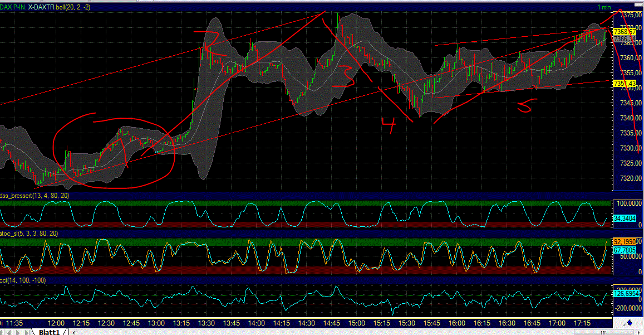Toggle the yellow stochastic value box 92,1990
The image size is (644, 335).
[x=625, y=241]
